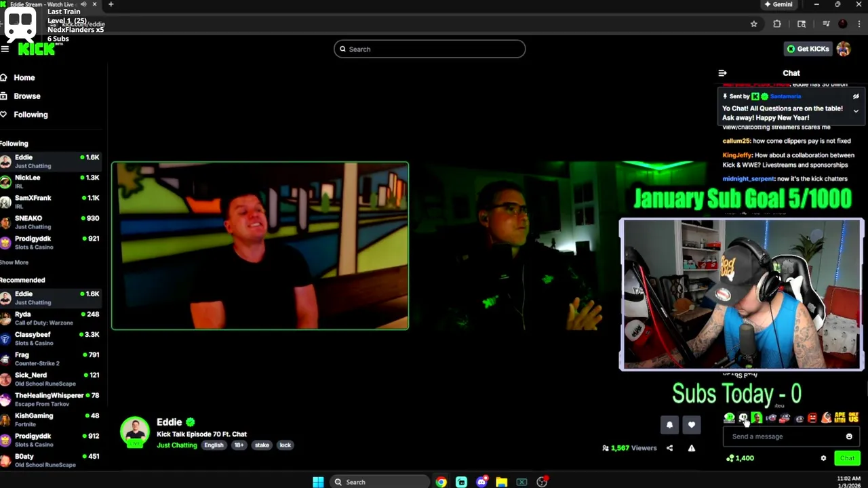The image size is (868, 488).
Task: Open TheHealingWhisperer channel
Action: tap(51, 399)
